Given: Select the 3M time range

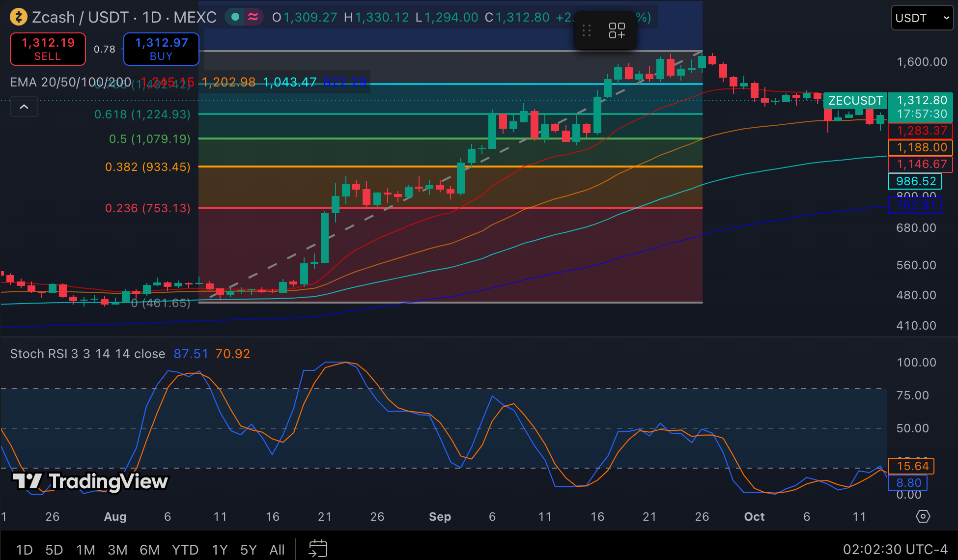Looking at the screenshot, I should click(x=117, y=550).
